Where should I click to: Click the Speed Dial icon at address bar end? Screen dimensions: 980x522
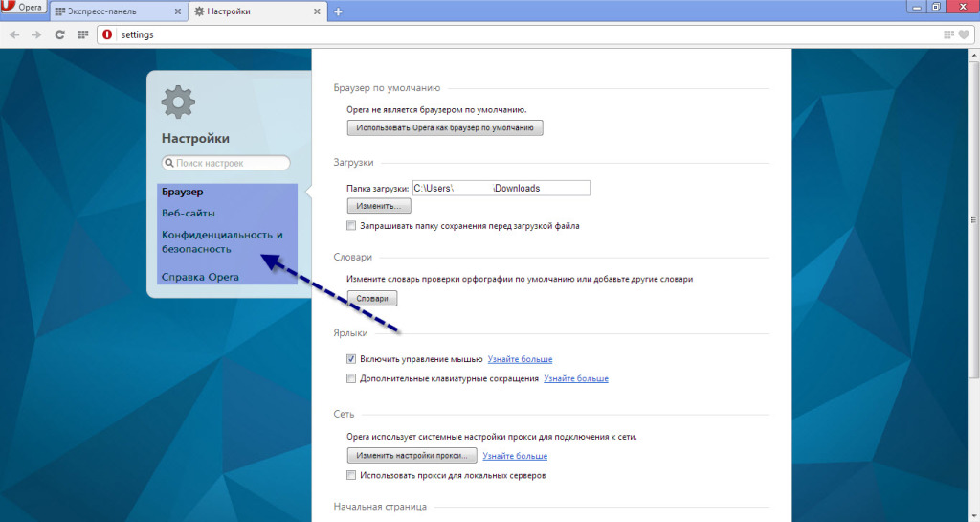click(x=948, y=34)
